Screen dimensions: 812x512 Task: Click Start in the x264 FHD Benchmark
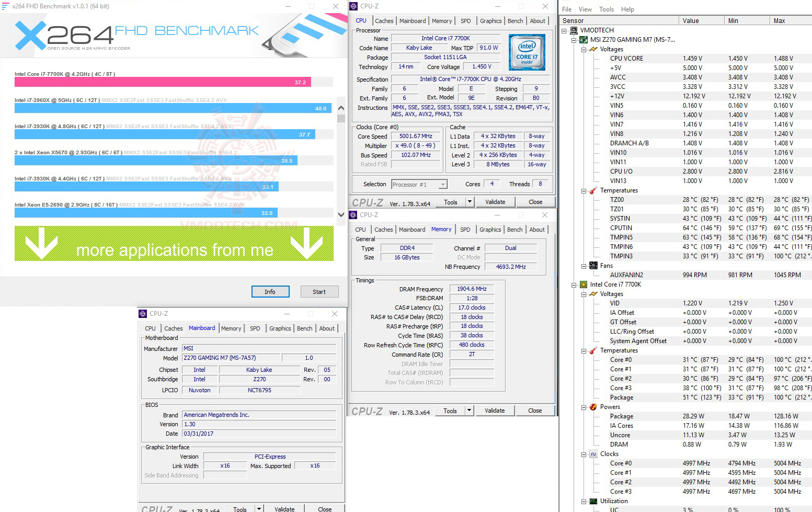coord(319,291)
